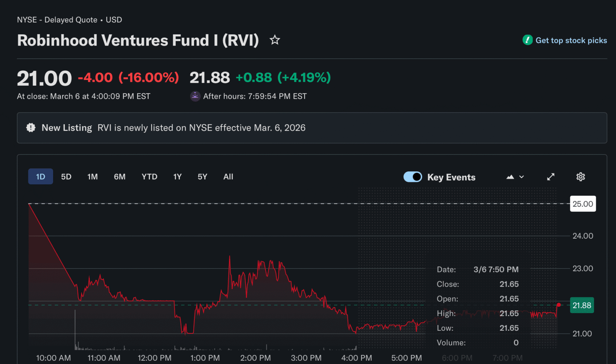Select the 1D time range tab
The image size is (616, 364).
pyautogui.click(x=40, y=177)
